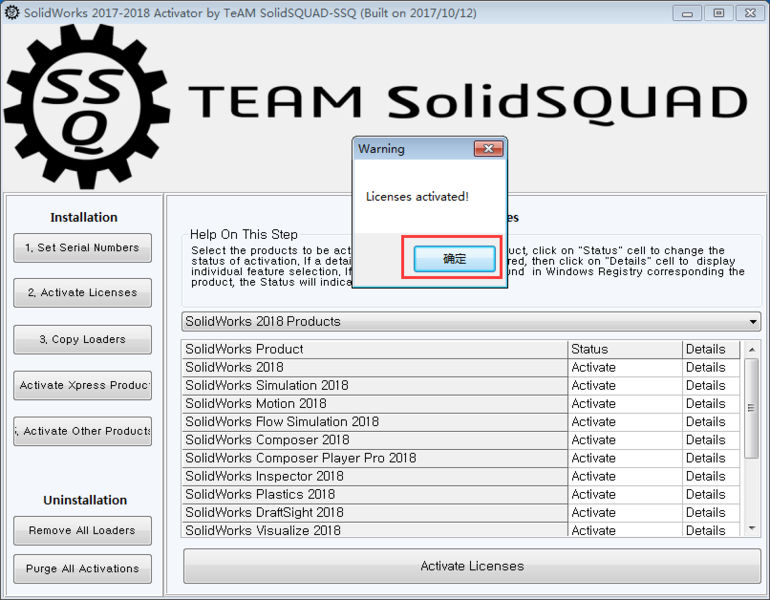Close the SolidWorks Activator window
Viewport: 770px width, 600px height.
pos(750,13)
